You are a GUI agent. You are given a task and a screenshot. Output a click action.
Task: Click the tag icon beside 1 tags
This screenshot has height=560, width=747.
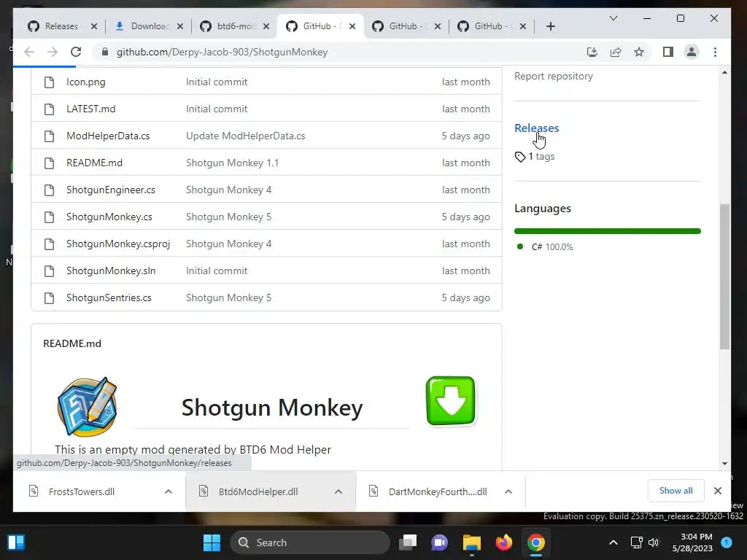519,157
